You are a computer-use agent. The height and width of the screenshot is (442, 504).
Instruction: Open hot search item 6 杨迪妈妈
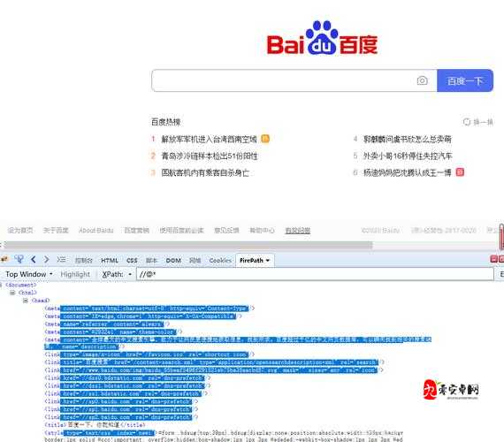pyautogui.click(x=408, y=172)
